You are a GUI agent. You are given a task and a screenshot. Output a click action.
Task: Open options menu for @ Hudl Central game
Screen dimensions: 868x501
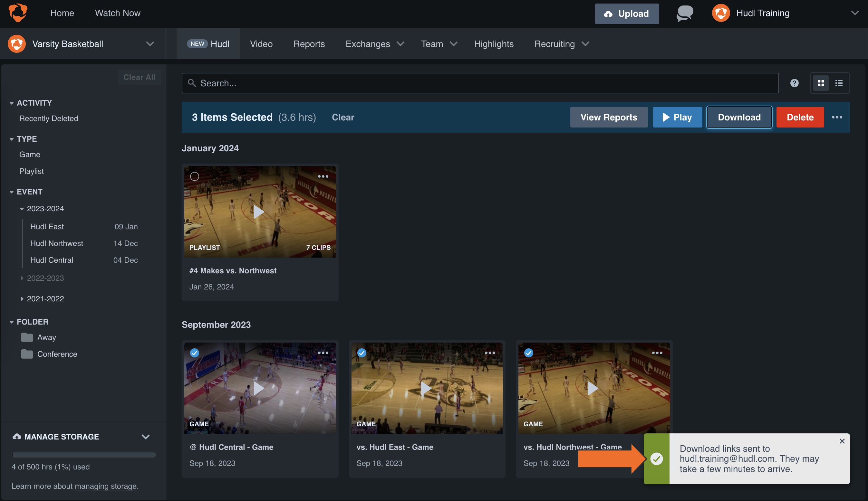pyautogui.click(x=323, y=353)
